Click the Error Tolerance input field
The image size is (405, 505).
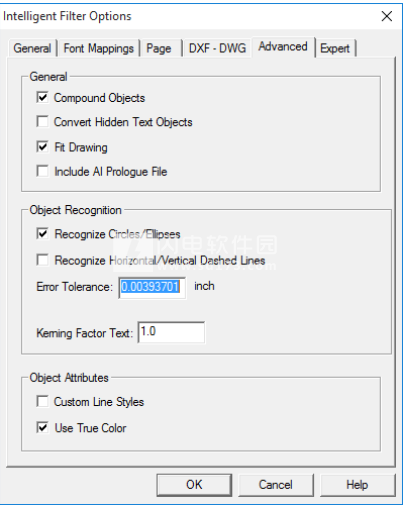click(152, 287)
